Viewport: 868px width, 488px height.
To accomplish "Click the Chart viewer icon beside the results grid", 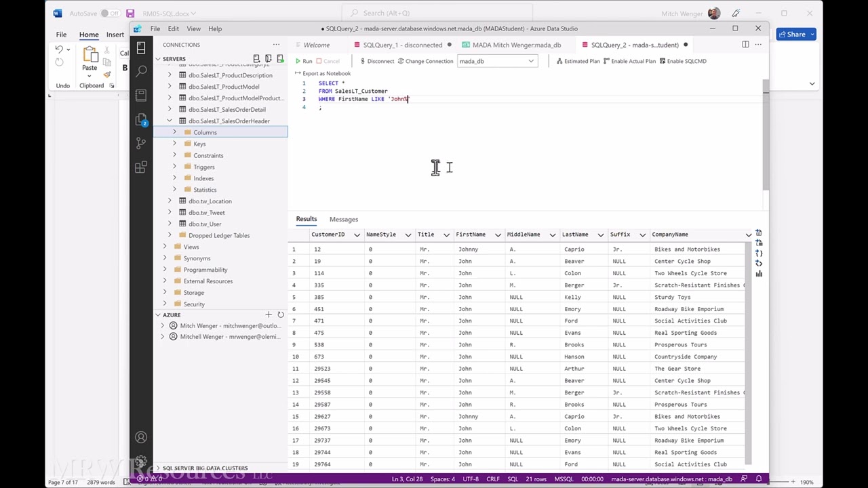I will point(759,274).
